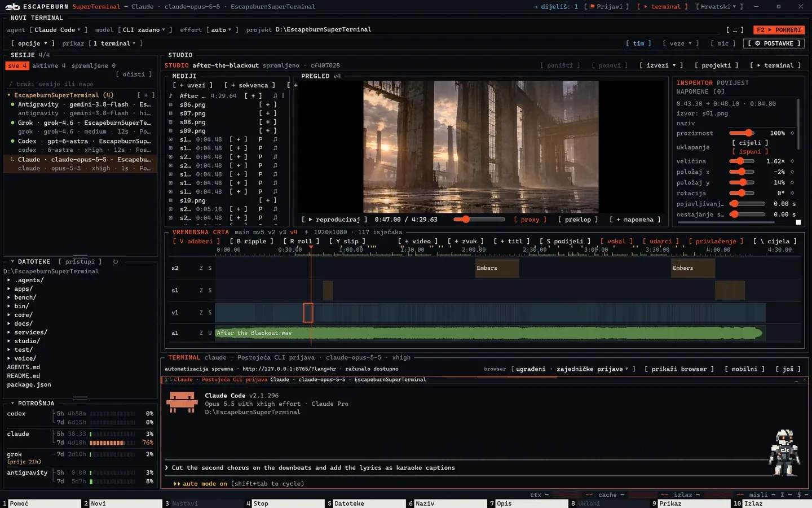This screenshot has height=508, width=812.
Task: Click the image icon beside s06.png
Action: [171, 105]
